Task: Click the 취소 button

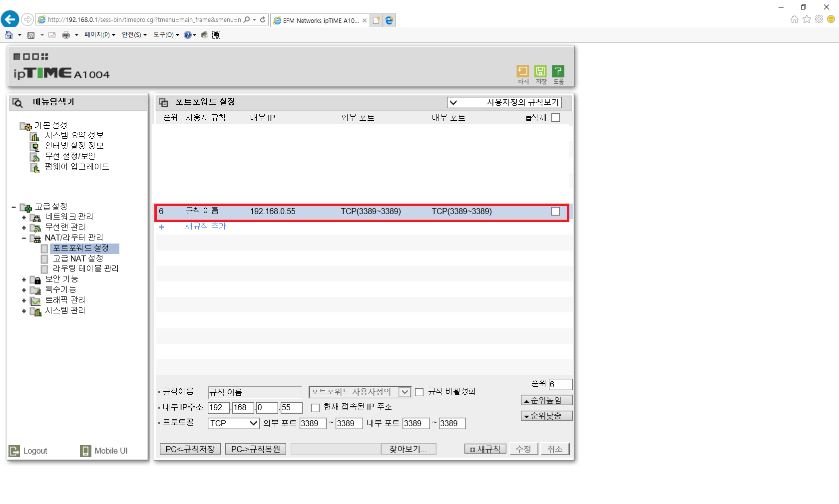Action: tap(555, 449)
